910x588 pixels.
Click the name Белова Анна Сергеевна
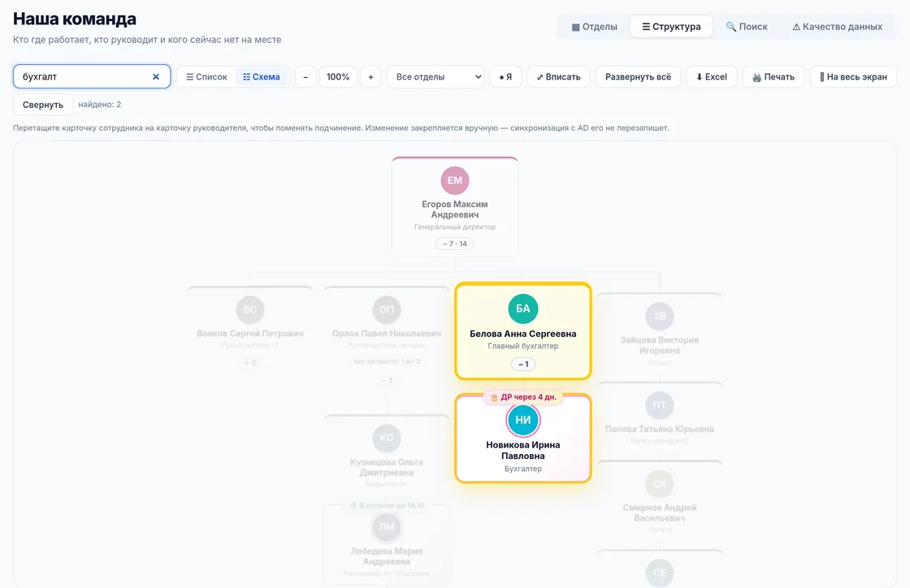pos(523,334)
